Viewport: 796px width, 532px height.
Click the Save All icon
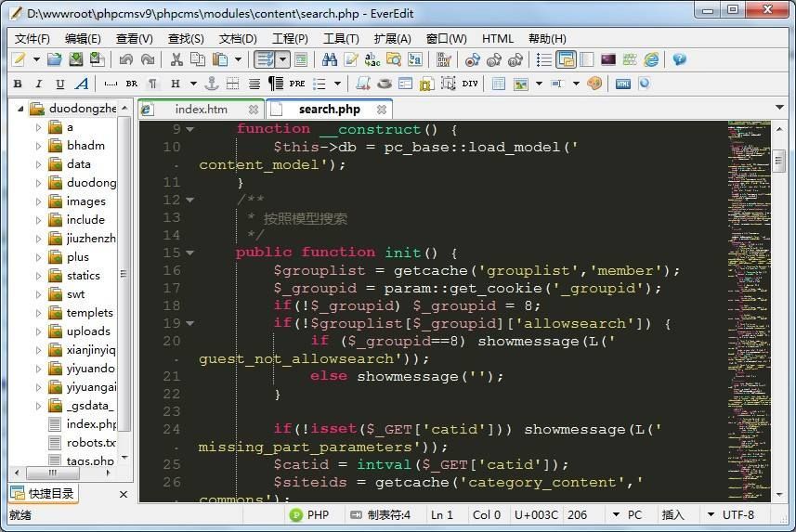point(97,60)
